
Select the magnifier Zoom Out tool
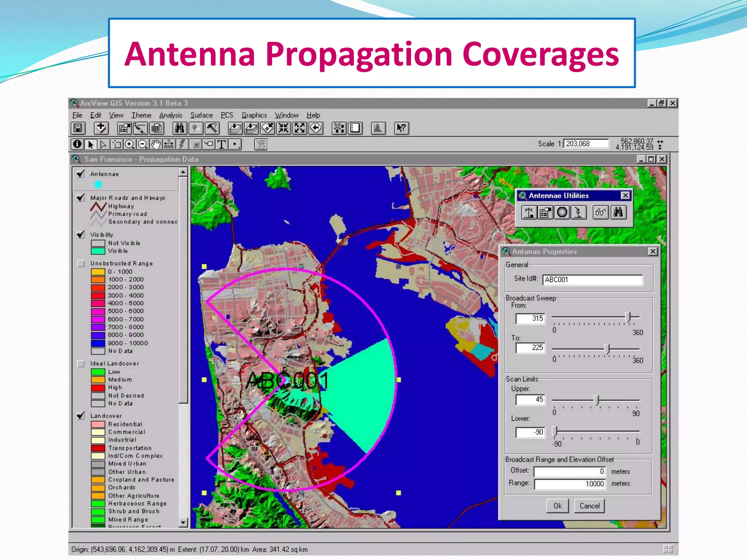click(x=143, y=144)
